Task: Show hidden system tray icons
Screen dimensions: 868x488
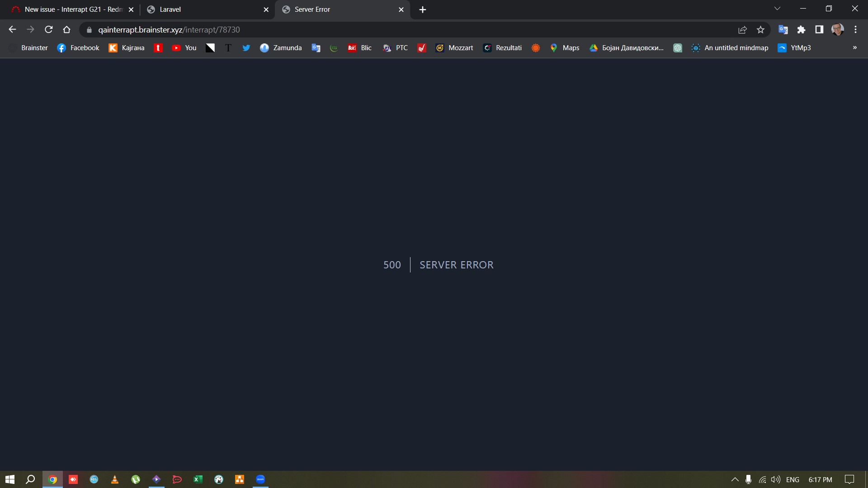Action: [x=735, y=479]
